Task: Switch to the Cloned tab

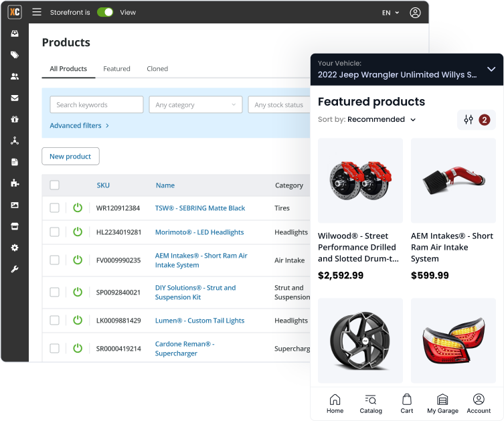Action: tap(157, 69)
